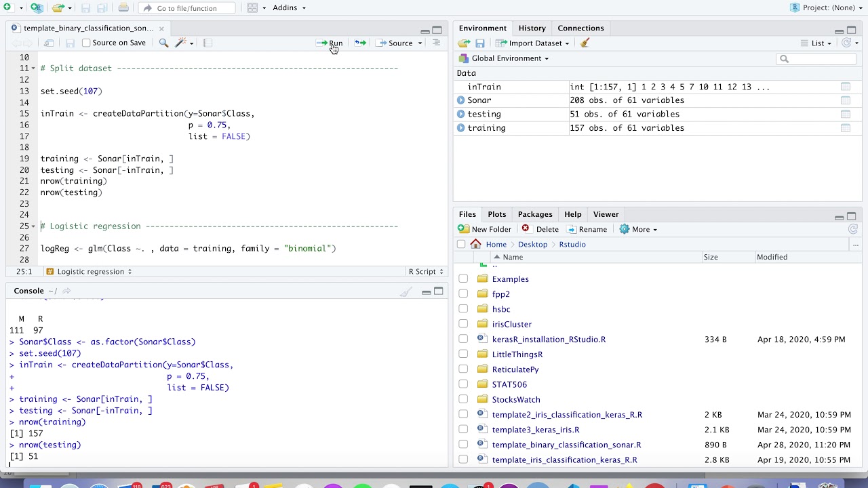
Task: Check the hsbc folder checkbox
Action: 463,309
